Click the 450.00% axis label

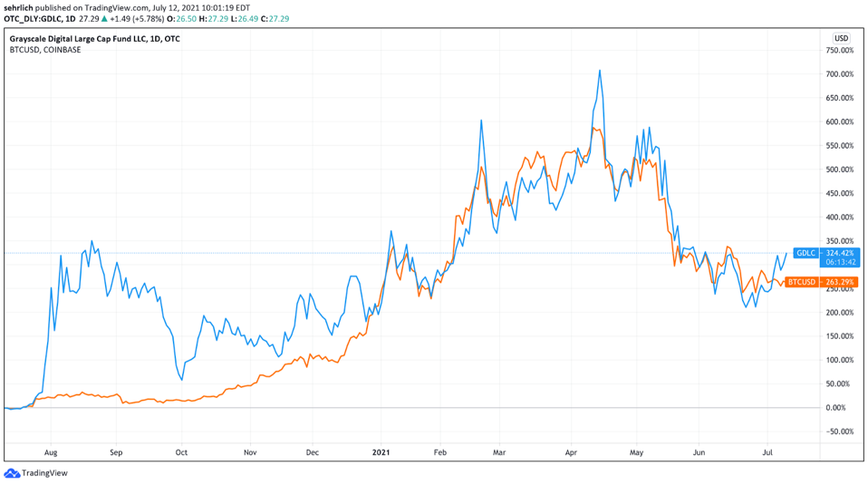[840, 193]
